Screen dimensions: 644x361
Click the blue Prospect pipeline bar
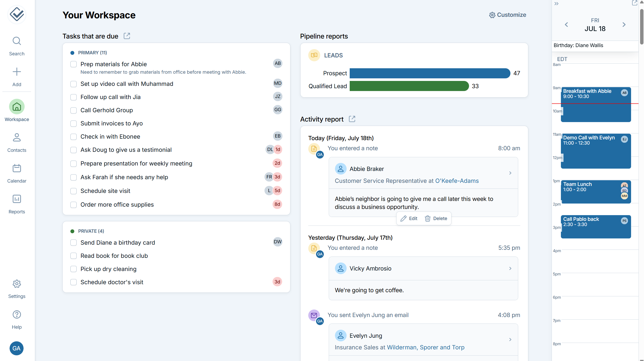coord(430,73)
